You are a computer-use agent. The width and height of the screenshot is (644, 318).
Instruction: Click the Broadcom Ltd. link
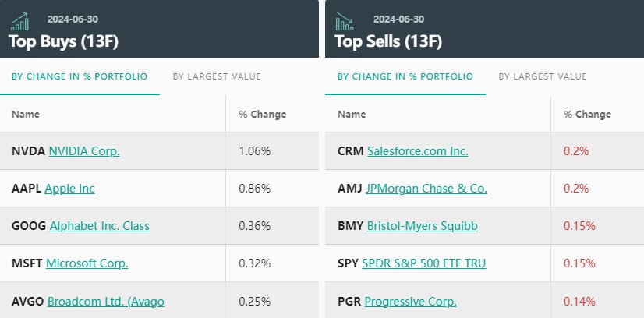(x=106, y=301)
